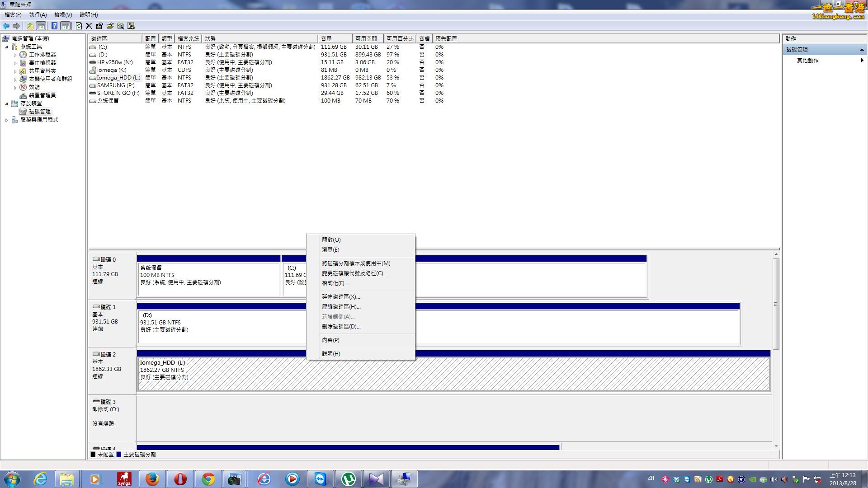Select 刪除磁碟區(D)... in context menu
868x488 pixels.
[x=341, y=327]
